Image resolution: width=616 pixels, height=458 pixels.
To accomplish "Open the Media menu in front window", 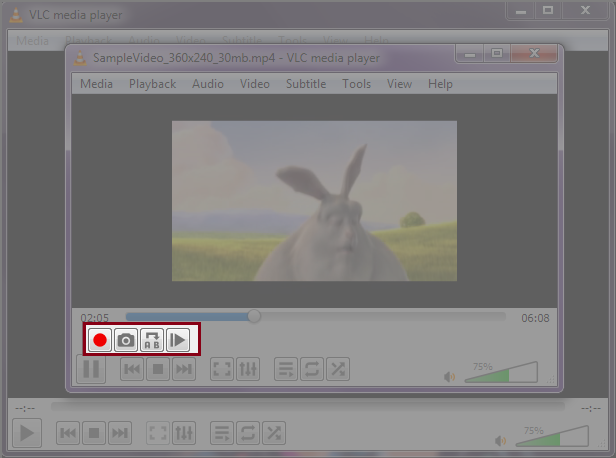I will (x=96, y=84).
